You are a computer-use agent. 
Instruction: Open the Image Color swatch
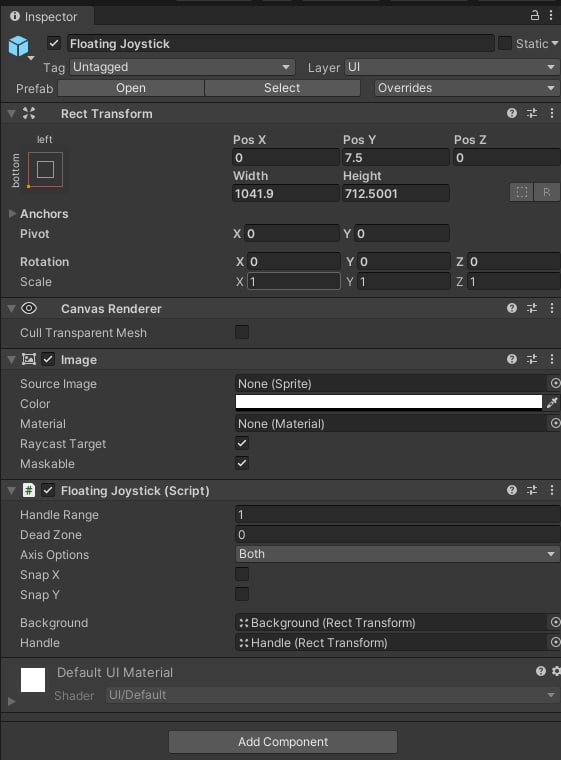pos(389,402)
